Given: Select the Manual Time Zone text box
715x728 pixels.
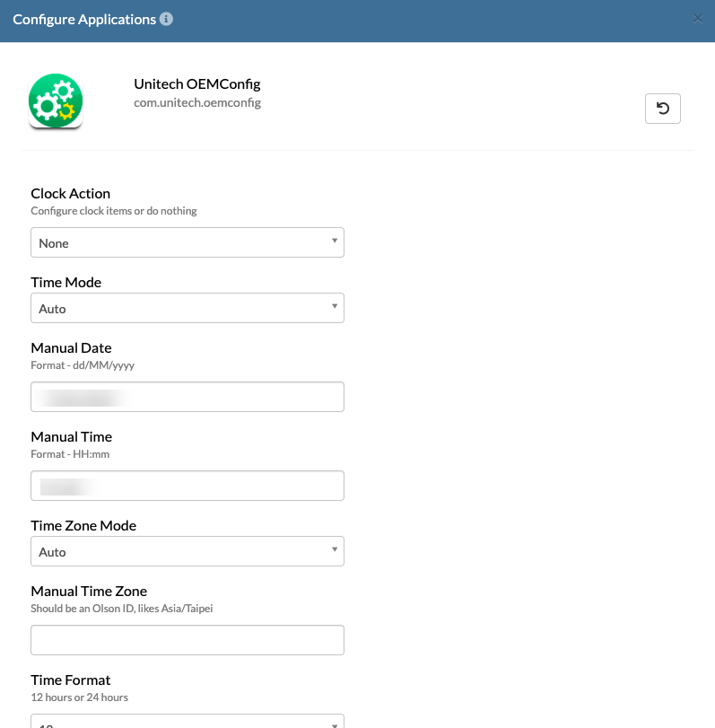Looking at the screenshot, I should 187,640.
